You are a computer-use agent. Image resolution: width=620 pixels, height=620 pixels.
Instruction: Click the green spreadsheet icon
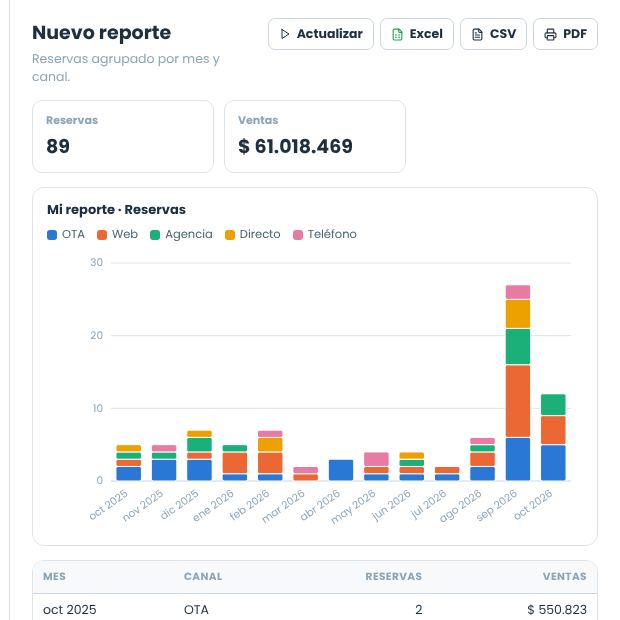pyautogui.click(x=397, y=34)
